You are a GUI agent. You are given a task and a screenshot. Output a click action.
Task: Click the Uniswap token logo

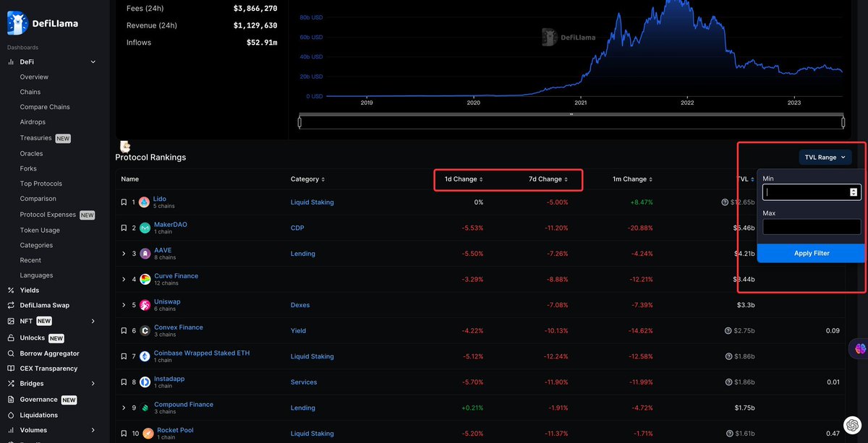tap(145, 305)
